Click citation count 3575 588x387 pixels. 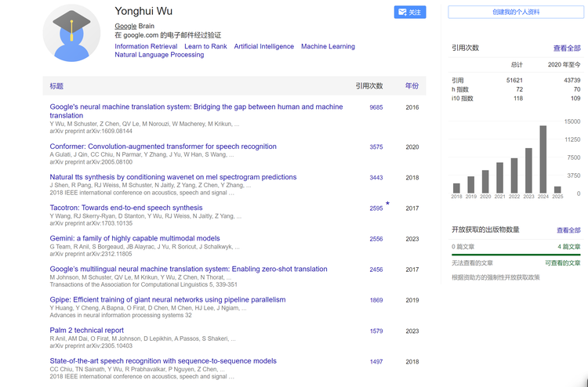(376, 146)
